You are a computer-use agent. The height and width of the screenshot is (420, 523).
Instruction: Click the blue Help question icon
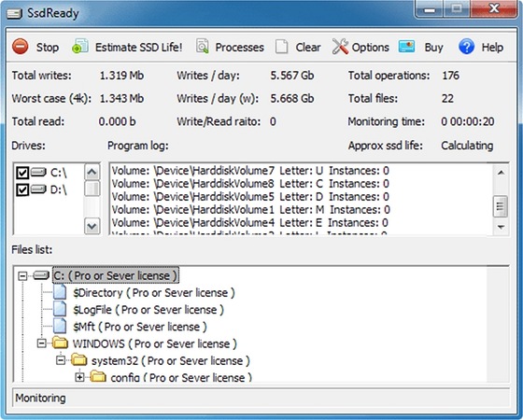pyautogui.click(x=466, y=47)
